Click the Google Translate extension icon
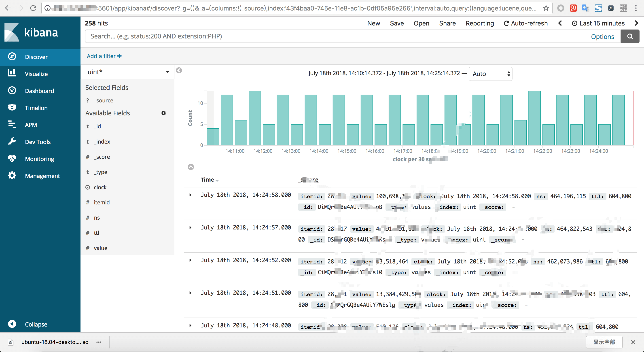This screenshot has width=644, height=352. coord(585,8)
